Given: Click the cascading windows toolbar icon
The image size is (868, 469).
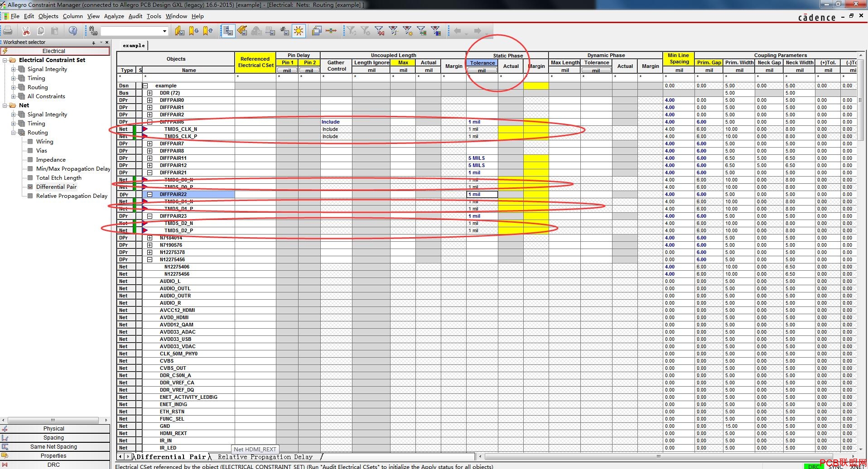Looking at the screenshot, I should [317, 31].
